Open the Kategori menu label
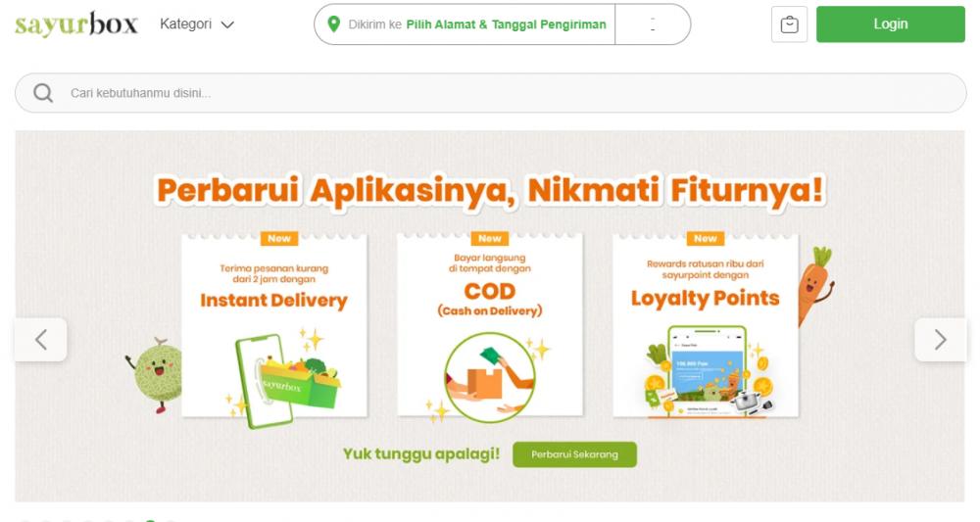Screen dimensions: 980x522 pyautogui.click(x=185, y=24)
